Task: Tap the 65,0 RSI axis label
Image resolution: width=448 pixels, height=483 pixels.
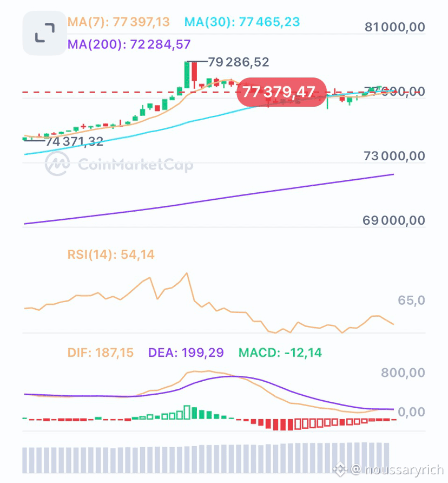Action: [x=411, y=300]
